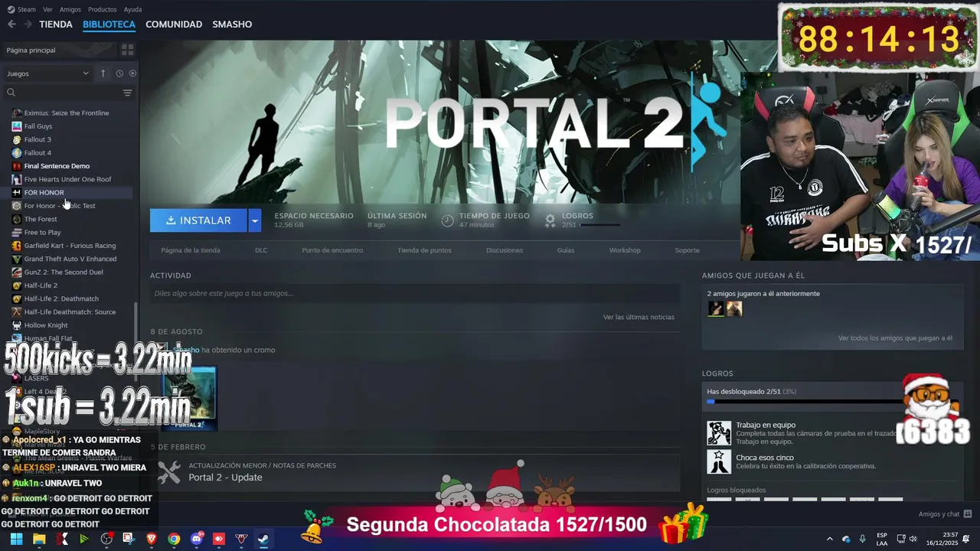The image size is (980, 551).
Task: Click first friend avatar who played
Action: [716, 309]
